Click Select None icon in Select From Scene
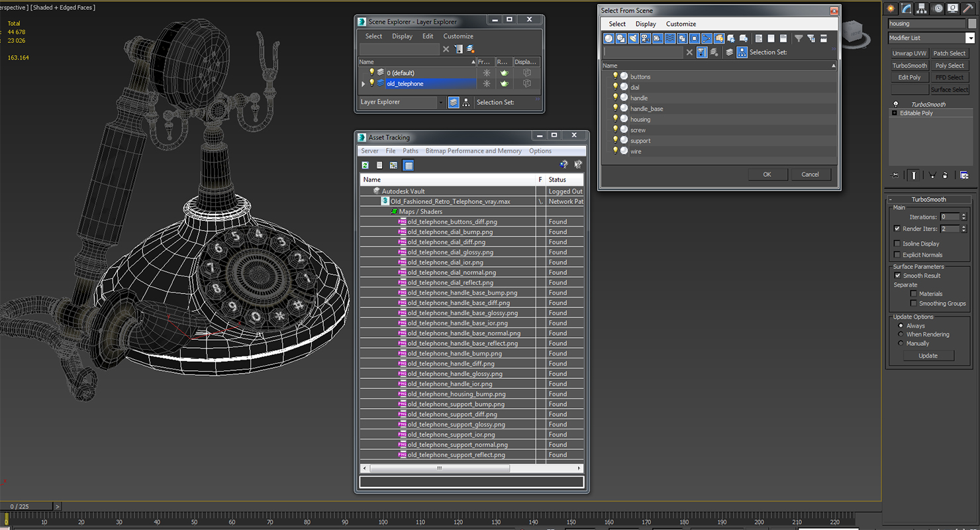980x530 pixels. coord(771,38)
